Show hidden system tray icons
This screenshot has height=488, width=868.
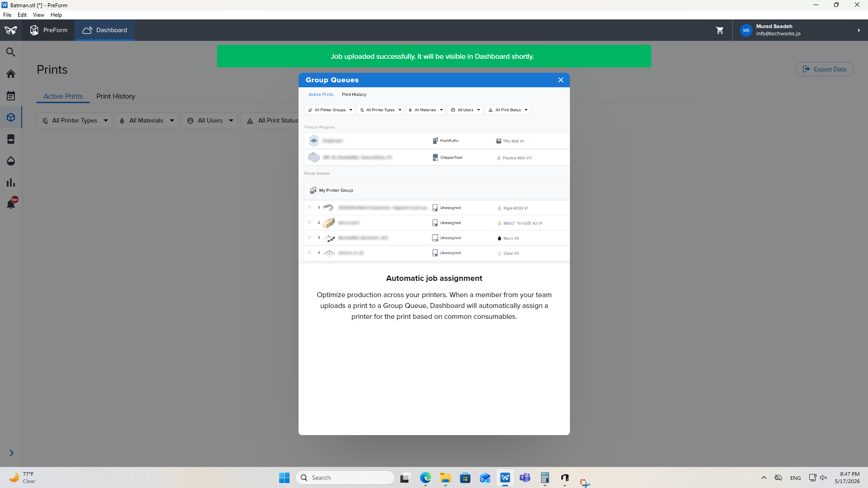[764, 478]
